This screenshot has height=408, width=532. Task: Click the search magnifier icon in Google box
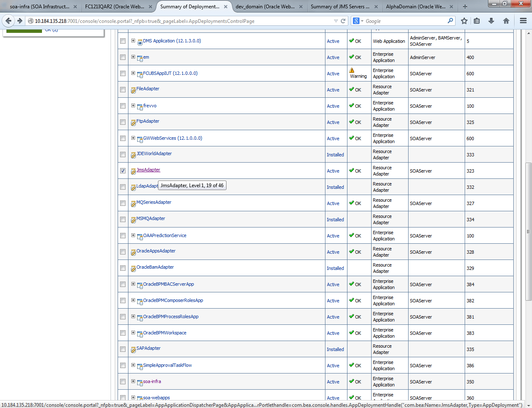[x=450, y=21]
